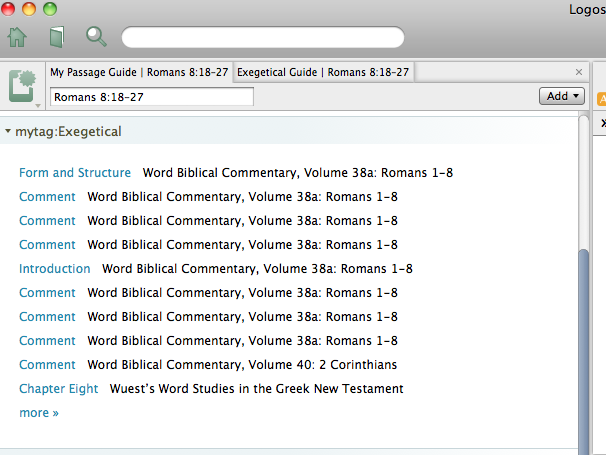Click Wuest's Word Studies in the Greek New Testament
Viewport: 606px width, 455px height.
pos(257,389)
